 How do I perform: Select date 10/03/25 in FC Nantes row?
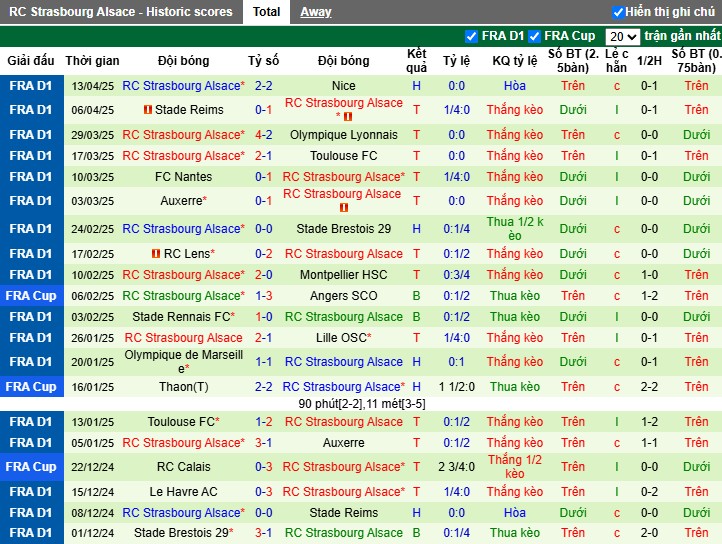pos(93,177)
